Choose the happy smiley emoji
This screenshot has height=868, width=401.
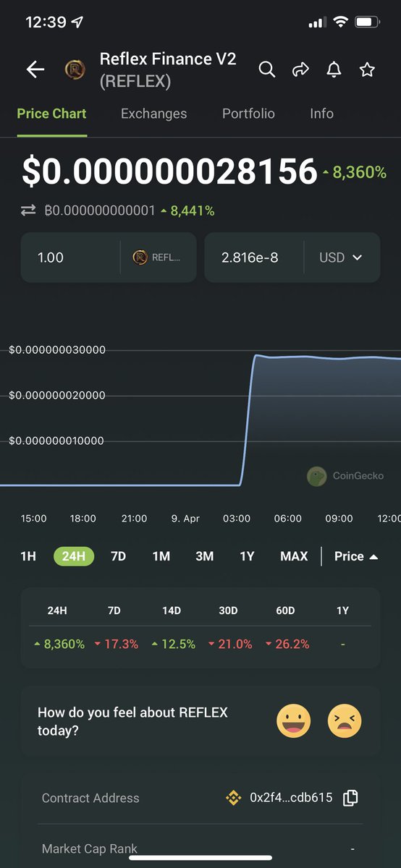pos(294,720)
